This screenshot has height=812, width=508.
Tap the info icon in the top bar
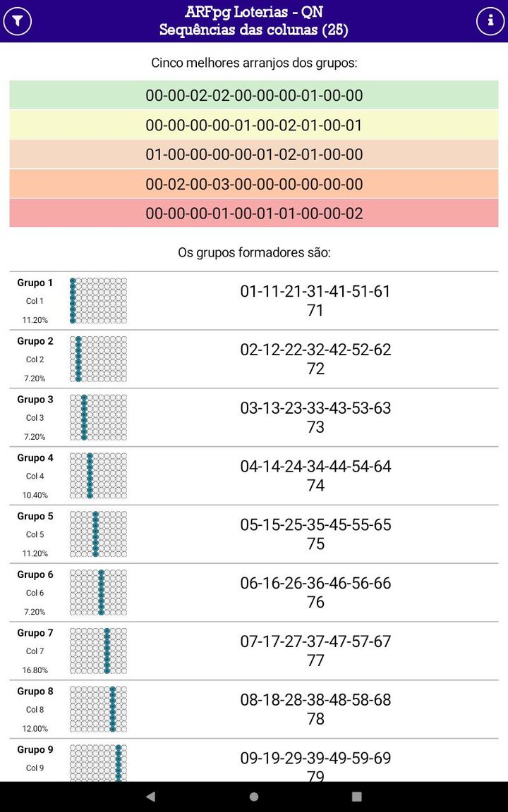click(x=490, y=20)
